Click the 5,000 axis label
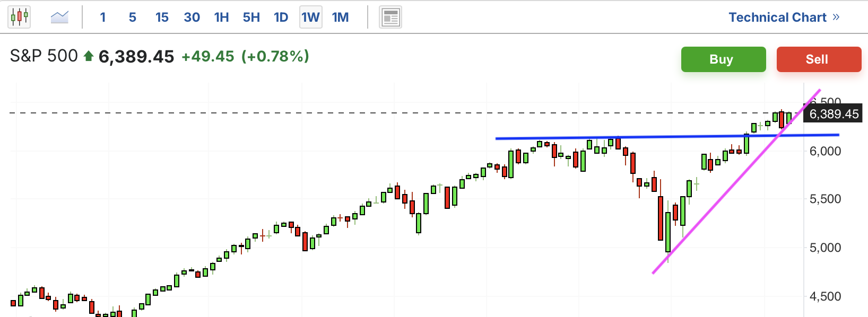 [825, 248]
